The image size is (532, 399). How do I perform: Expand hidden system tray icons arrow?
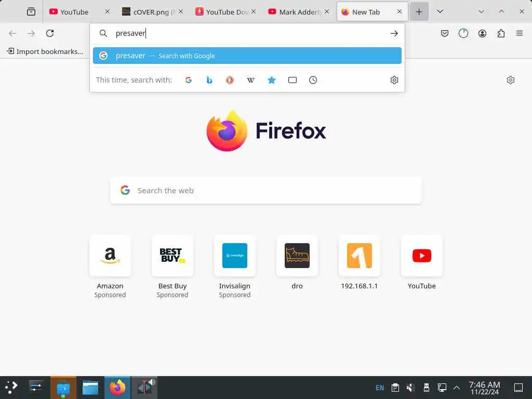tap(457, 388)
